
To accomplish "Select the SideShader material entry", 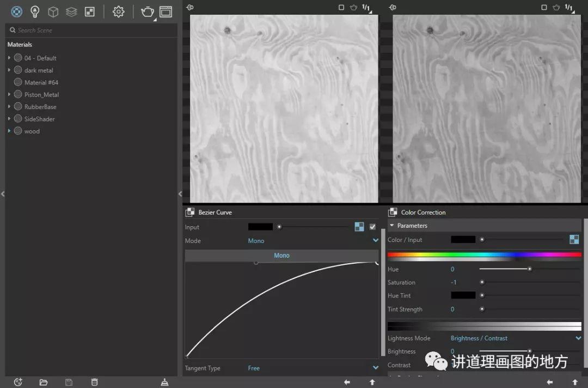I will (x=39, y=119).
